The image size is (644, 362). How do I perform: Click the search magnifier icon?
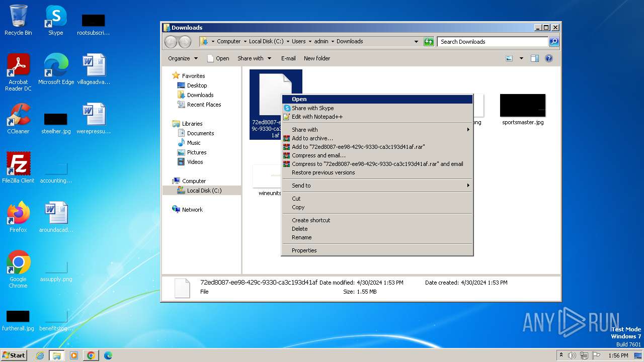[x=553, y=42]
